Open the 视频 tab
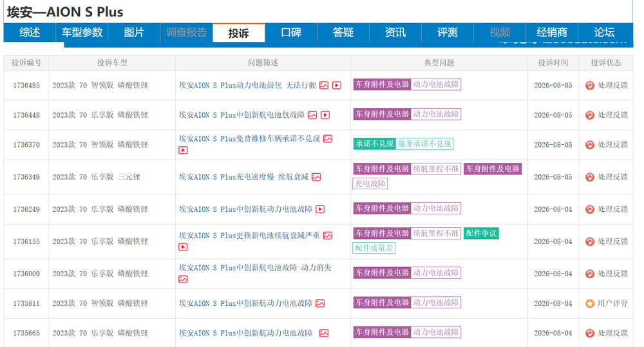The image size is (644, 347). point(500,32)
